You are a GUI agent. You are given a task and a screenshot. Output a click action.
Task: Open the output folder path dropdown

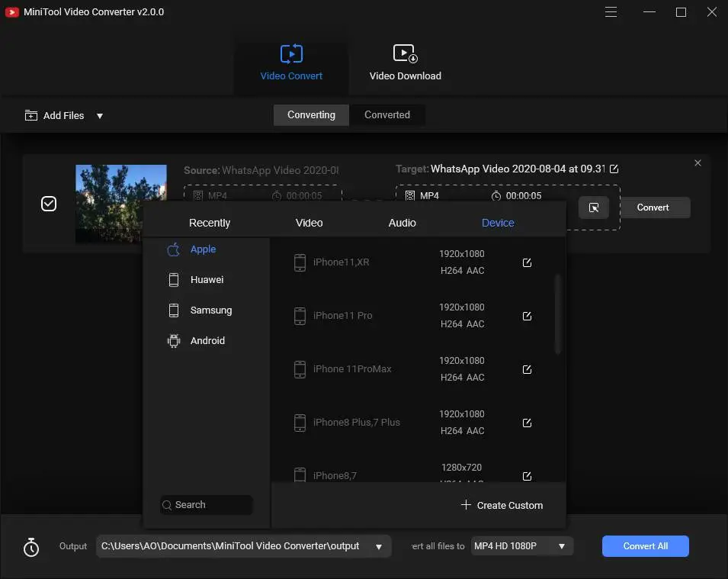pyautogui.click(x=379, y=546)
